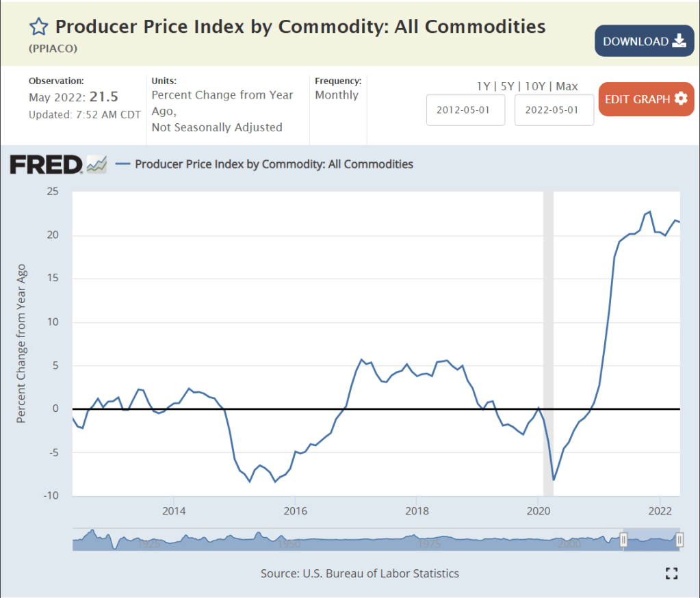This screenshot has width=700, height=598.
Task: Select the 1Y date range
Action: 483,86
